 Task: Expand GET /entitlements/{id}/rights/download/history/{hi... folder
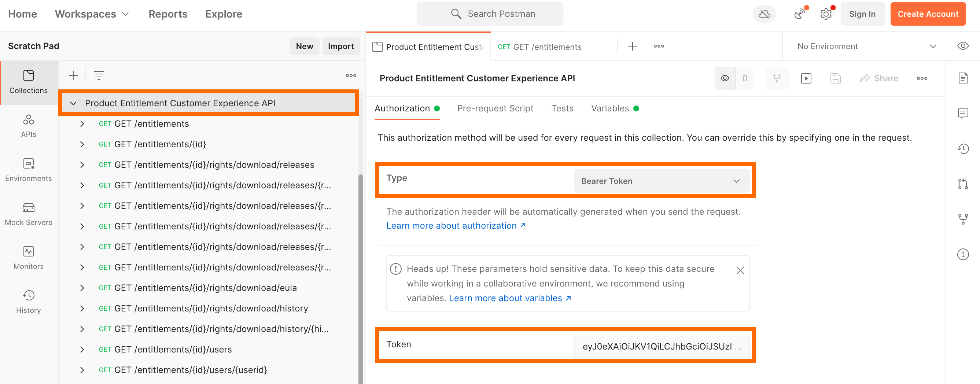(82, 329)
